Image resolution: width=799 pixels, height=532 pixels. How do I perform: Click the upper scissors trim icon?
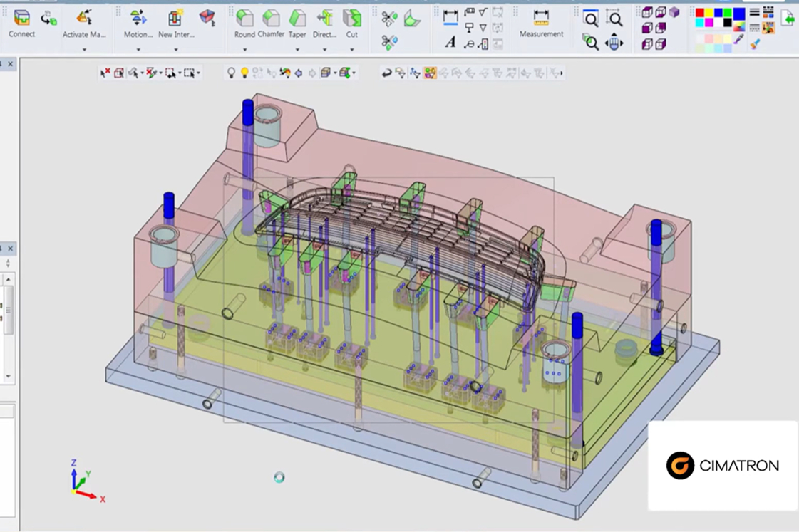(x=389, y=19)
